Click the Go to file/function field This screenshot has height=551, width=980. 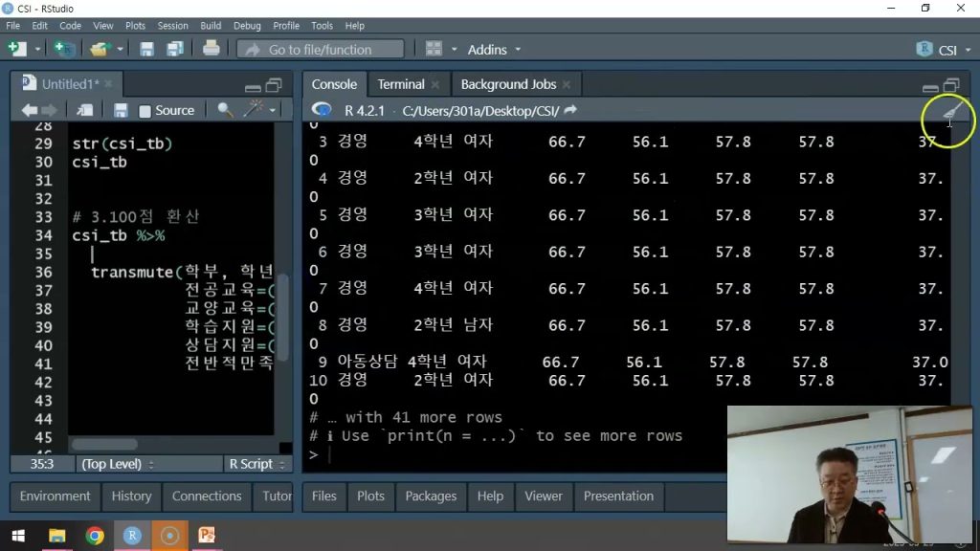click(x=321, y=50)
